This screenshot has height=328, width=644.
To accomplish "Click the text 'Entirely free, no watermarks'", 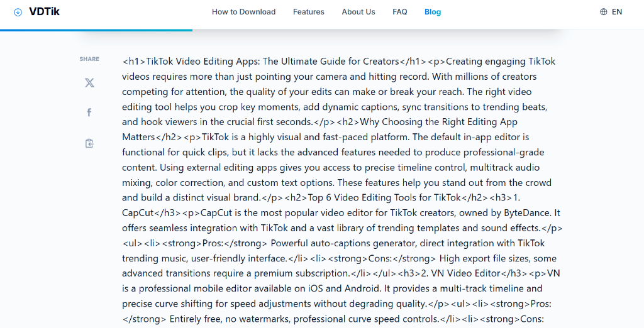I will [x=230, y=319].
